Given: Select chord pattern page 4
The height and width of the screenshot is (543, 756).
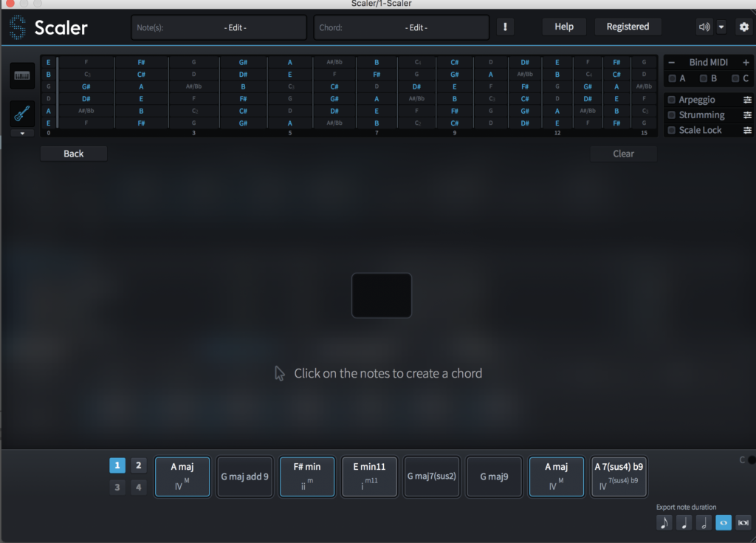Looking at the screenshot, I should (138, 487).
